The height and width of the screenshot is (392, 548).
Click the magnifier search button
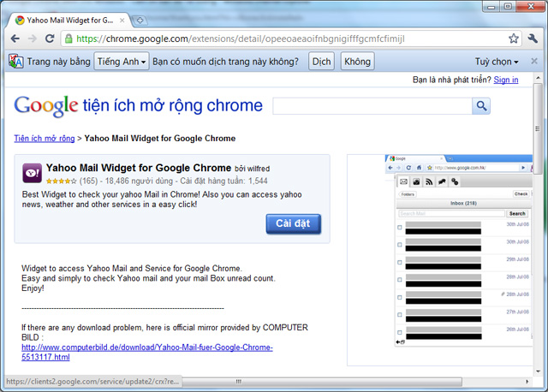[481, 106]
